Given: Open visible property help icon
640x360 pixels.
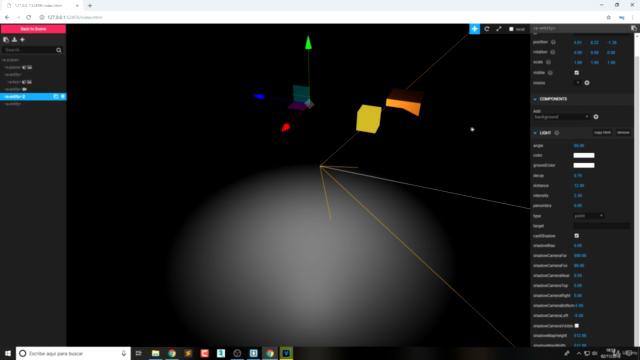Looking at the screenshot, I should 550,73.
